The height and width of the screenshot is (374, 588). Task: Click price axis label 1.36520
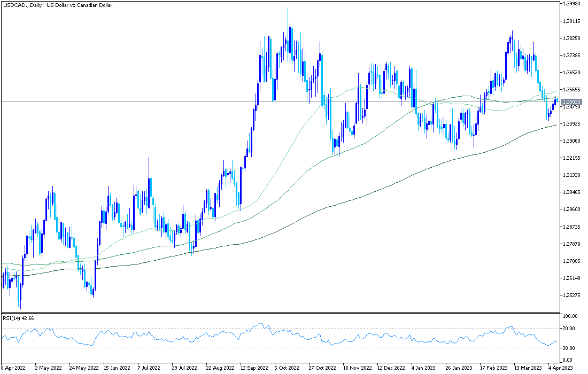572,72
